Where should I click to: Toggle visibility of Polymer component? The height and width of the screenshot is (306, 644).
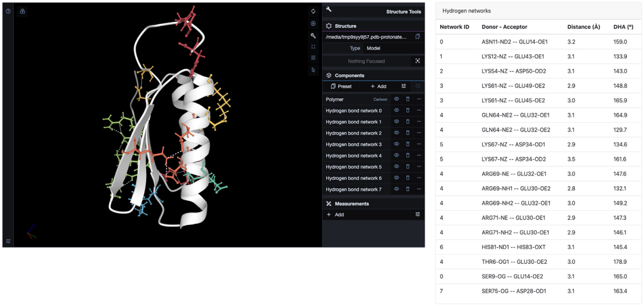click(397, 99)
